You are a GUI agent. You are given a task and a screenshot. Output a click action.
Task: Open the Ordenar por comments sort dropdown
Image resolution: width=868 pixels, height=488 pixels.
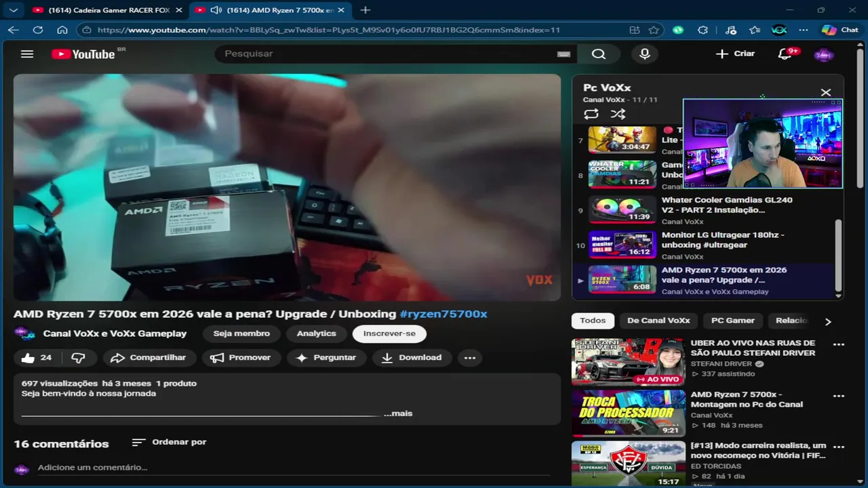tap(169, 442)
